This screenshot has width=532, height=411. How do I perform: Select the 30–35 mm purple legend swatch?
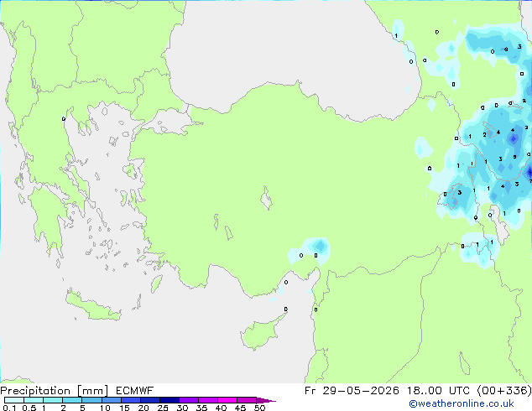tap(188, 400)
